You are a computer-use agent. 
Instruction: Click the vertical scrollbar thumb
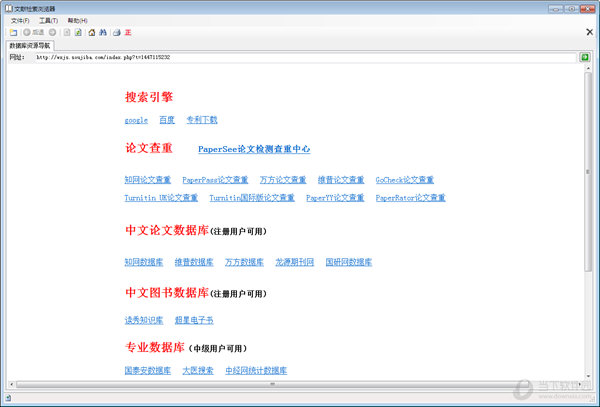tap(588, 171)
